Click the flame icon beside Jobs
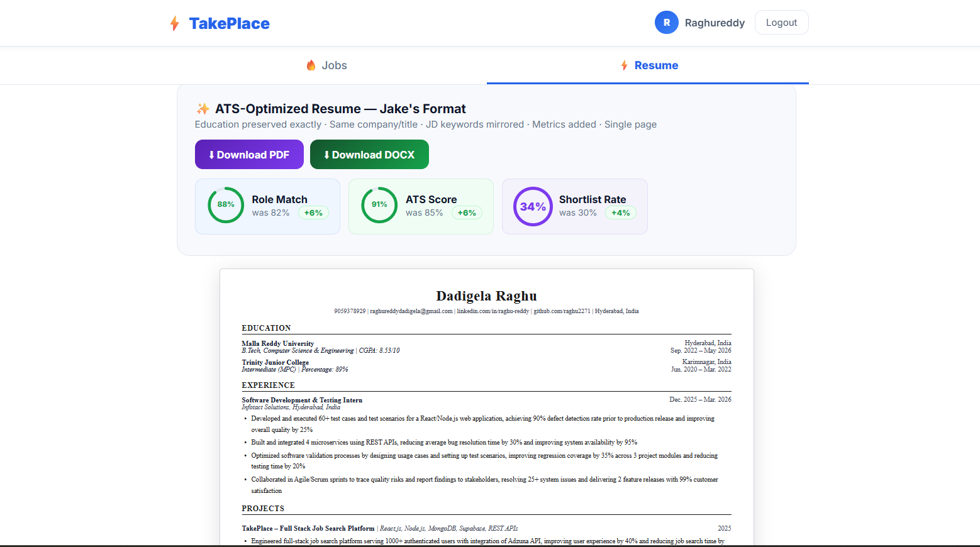Screen dimensions: 980x547 [x=311, y=65]
